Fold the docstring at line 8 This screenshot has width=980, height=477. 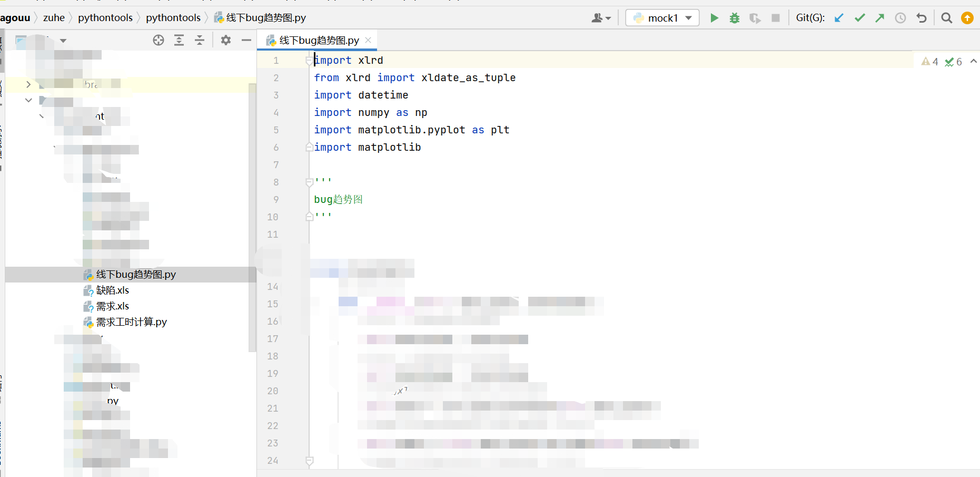310,182
